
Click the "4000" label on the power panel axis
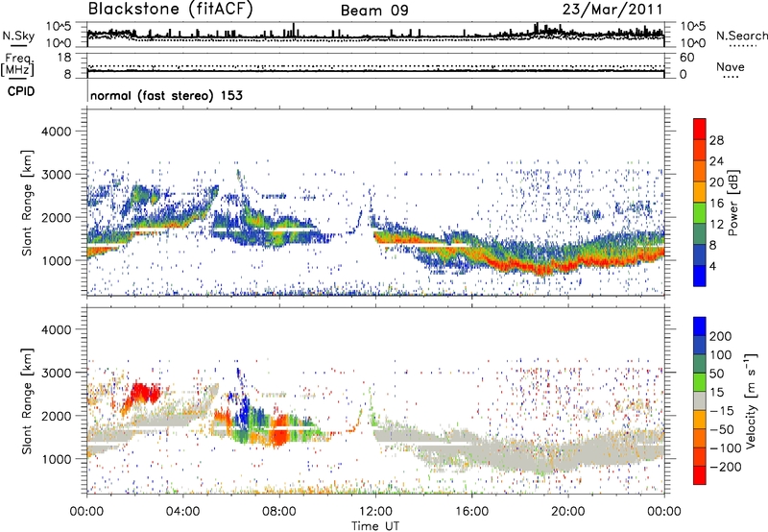(56, 132)
